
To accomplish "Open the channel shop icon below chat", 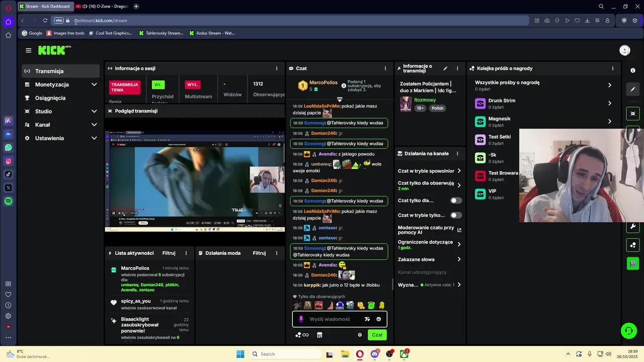I will pos(319,335).
